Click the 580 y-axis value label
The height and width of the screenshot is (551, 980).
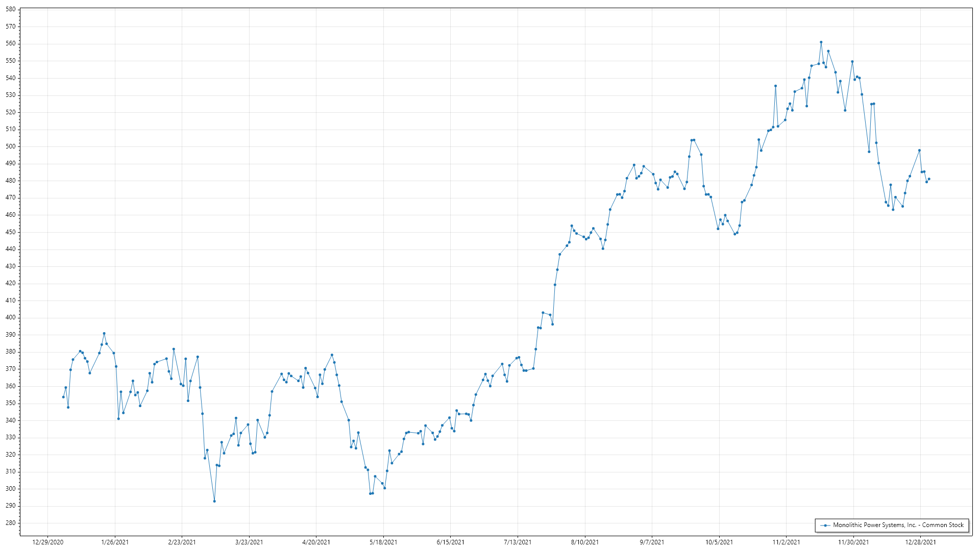pyautogui.click(x=11, y=9)
